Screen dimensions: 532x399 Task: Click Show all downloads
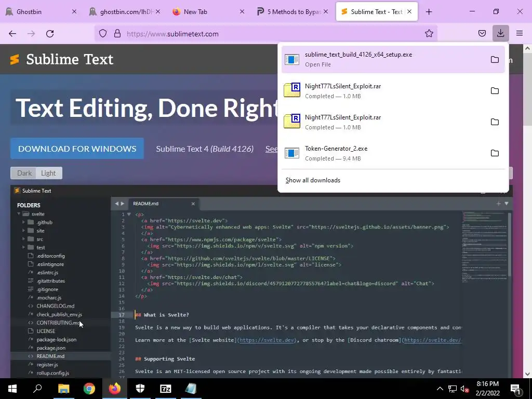(x=313, y=180)
